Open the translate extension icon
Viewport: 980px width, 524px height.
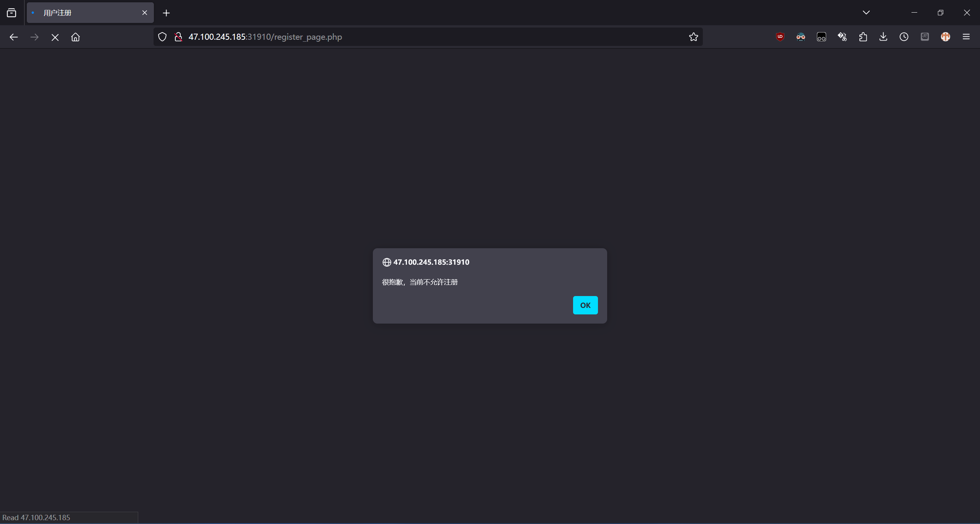(842, 37)
